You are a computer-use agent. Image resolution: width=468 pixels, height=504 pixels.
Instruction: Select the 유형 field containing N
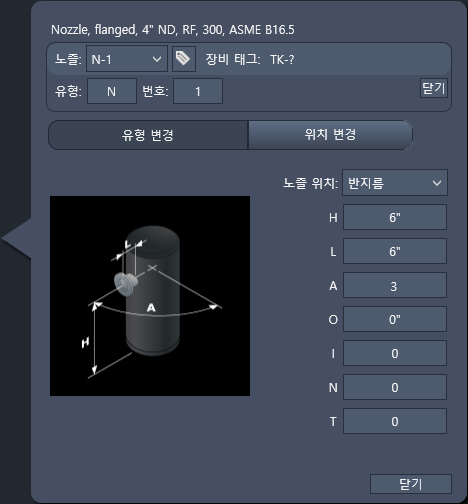point(112,91)
